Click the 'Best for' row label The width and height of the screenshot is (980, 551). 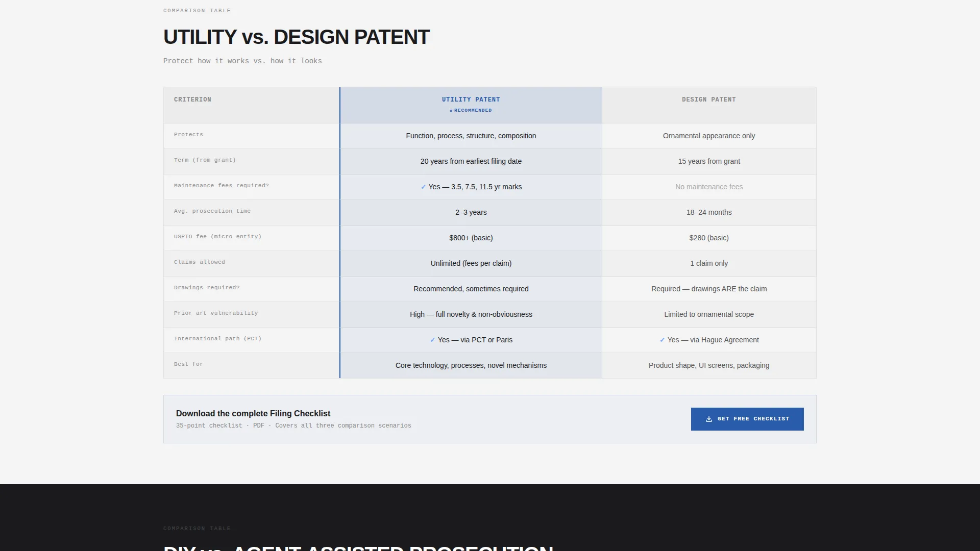point(188,364)
